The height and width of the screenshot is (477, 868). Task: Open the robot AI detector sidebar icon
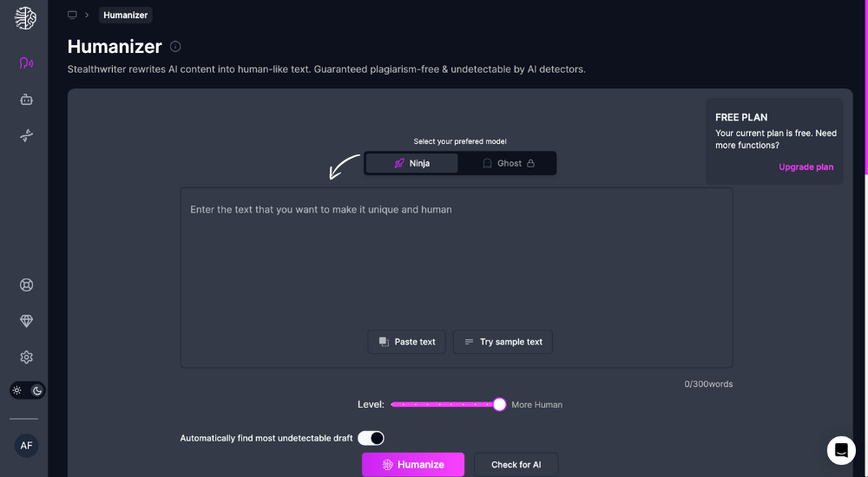click(x=26, y=100)
